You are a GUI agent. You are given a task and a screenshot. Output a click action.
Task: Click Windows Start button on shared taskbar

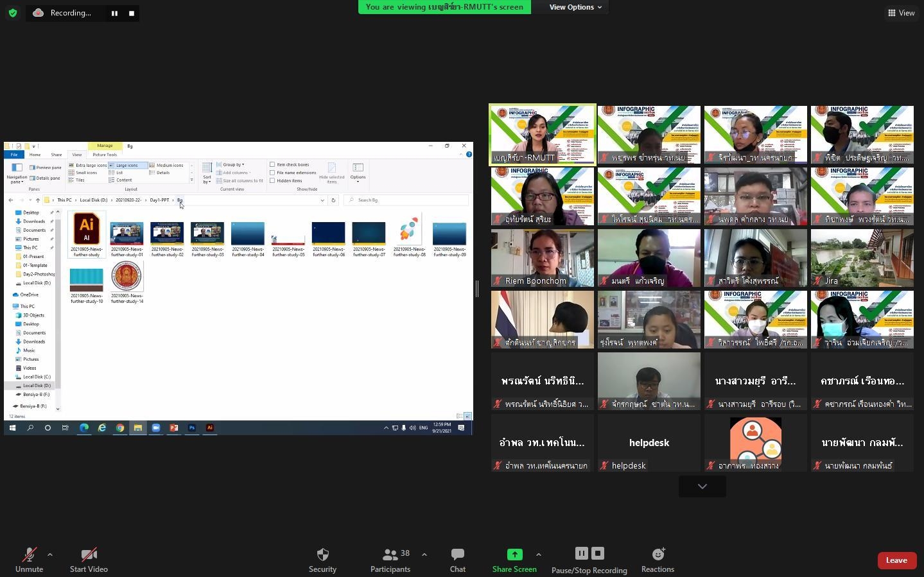(12, 427)
